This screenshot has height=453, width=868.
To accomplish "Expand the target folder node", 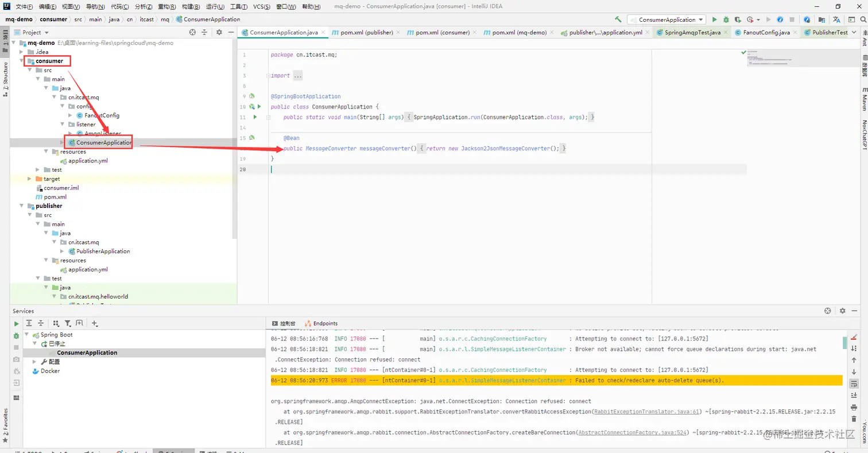I will point(30,179).
